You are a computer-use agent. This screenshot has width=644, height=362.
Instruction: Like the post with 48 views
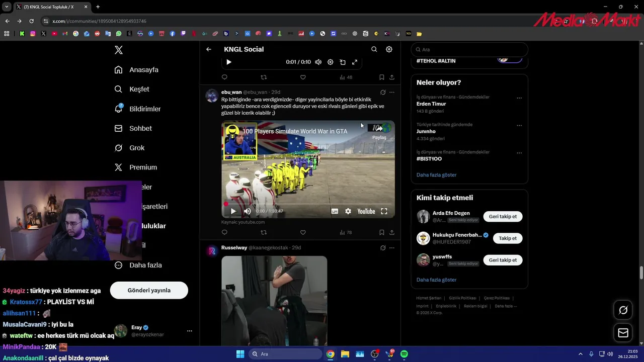(x=303, y=77)
